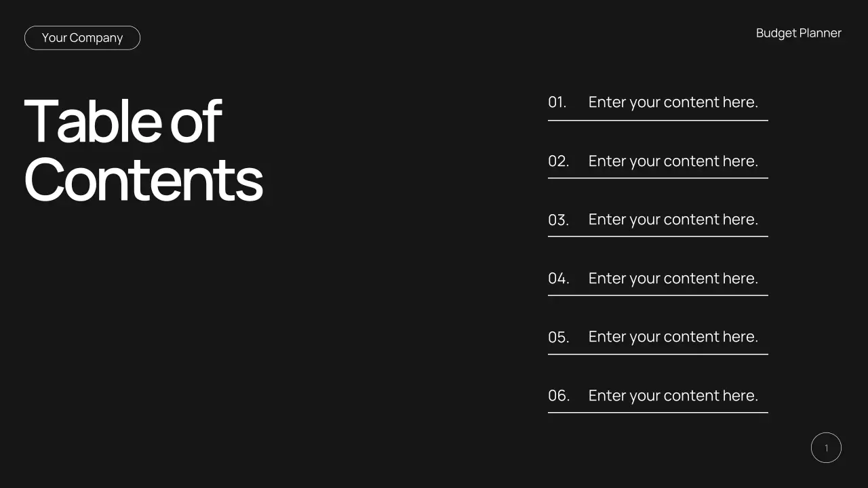Click the word Contents in the title
The height and width of the screenshot is (488, 868).
[143, 180]
